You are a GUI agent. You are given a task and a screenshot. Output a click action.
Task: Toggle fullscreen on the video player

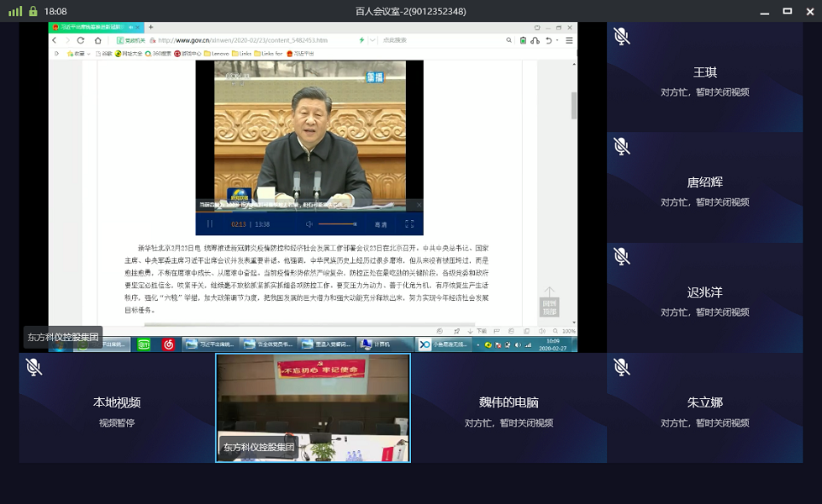(x=409, y=224)
